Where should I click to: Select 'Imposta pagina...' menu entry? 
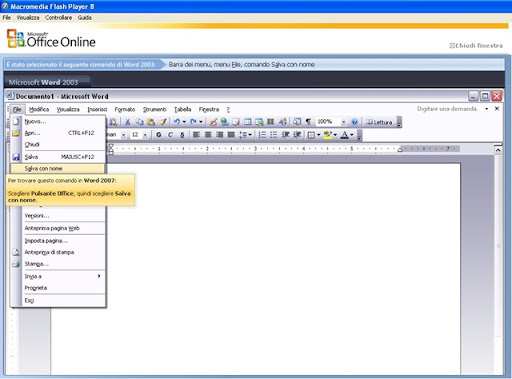(x=58, y=241)
